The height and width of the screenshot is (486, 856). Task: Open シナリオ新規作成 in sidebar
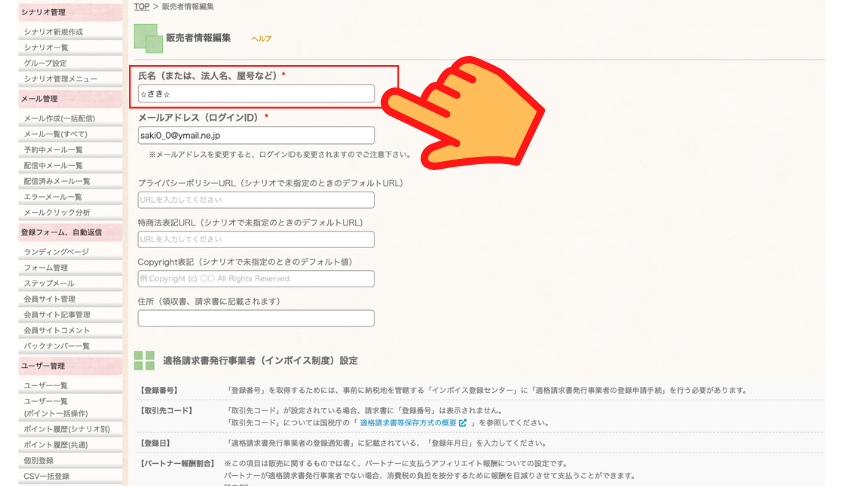click(x=54, y=32)
